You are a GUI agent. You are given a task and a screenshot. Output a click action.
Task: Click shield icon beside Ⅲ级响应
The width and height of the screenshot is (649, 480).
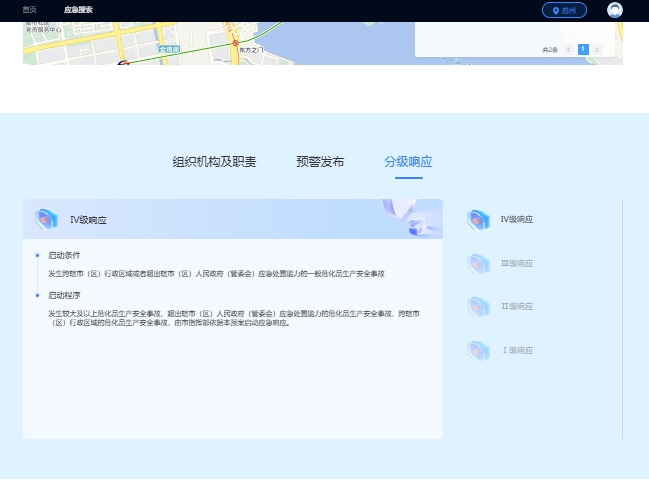click(x=478, y=263)
